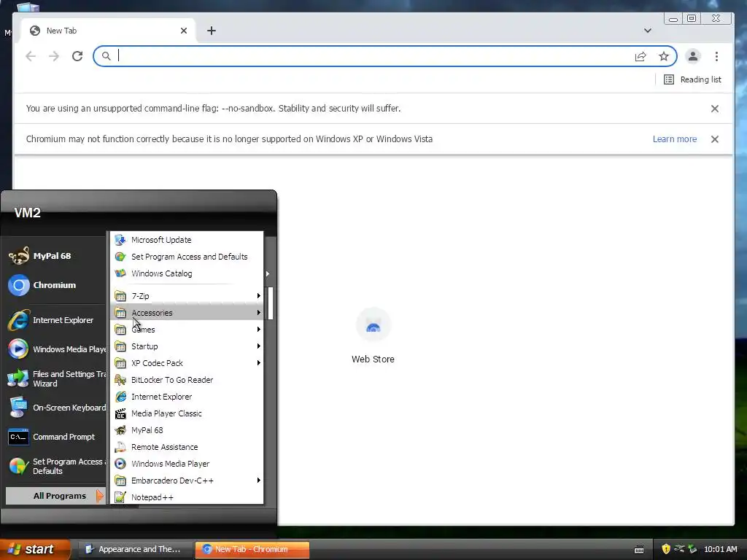Expand the XP Codec Pack submenu
The height and width of the screenshot is (560, 747).
point(187,363)
